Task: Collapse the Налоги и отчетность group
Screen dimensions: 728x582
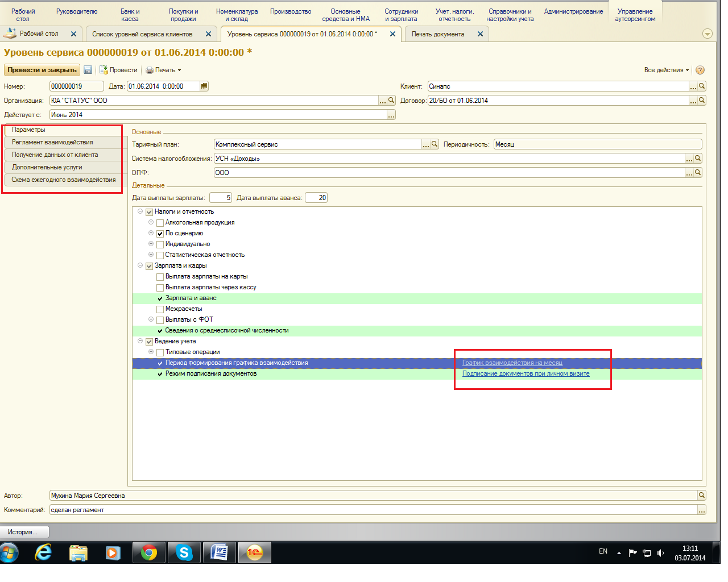Action: pyautogui.click(x=140, y=211)
